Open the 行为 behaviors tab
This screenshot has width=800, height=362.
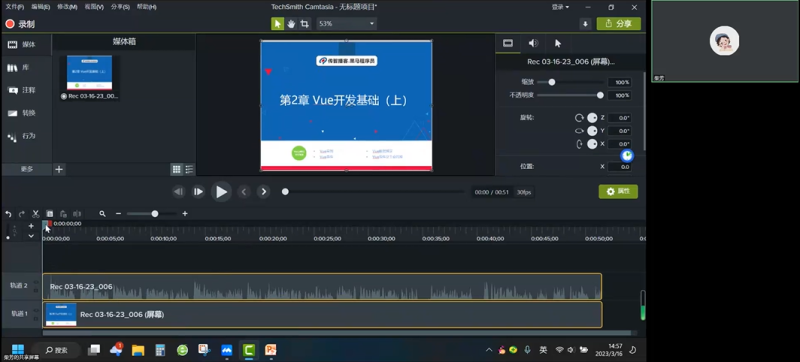coord(26,136)
